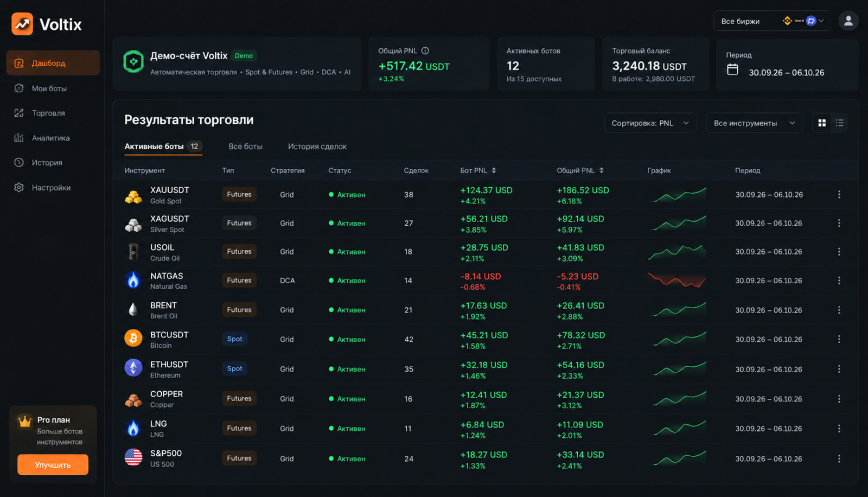Image resolution: width=868 pixels, height=497 pixels.
Task: Click the period range 30.09.26 – 06.10.26 card
Action: click(x=787, y=65)
